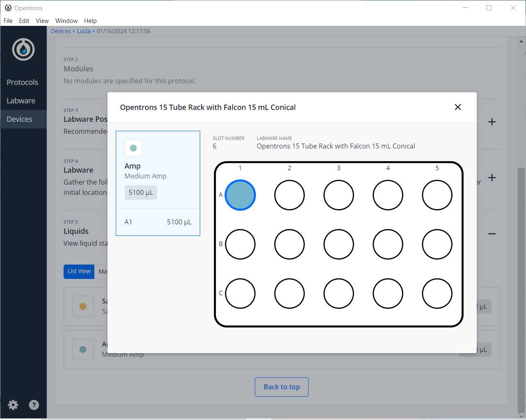The height and width of the screenshot is (420, 526).
Task: Click the A1 5100 µL well row
Action: coord(158,222)
